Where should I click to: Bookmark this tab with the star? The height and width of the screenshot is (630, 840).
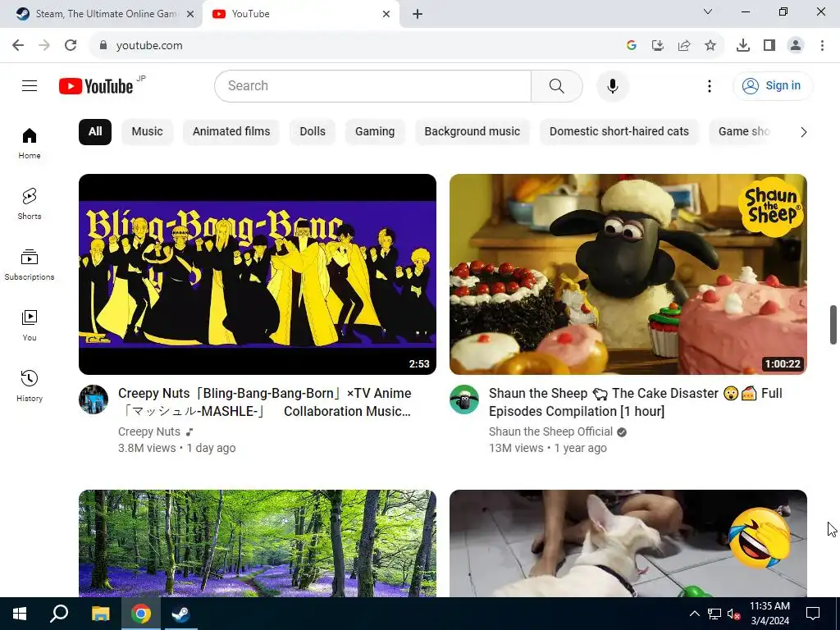pos(710,46)
